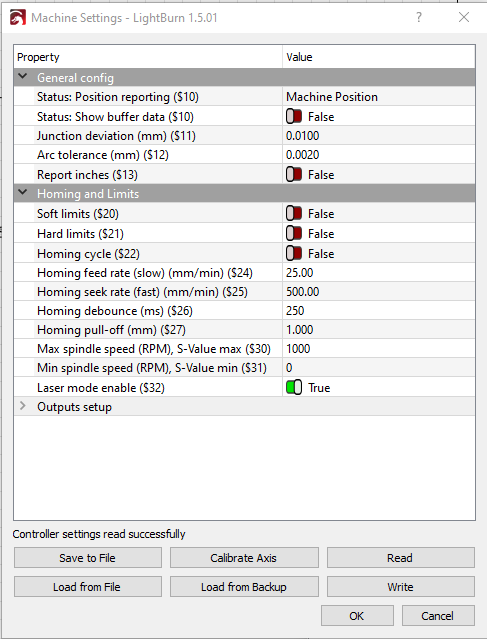Click the LightBurn app icon in title bar
Viewport: 487px width, 639px height.
18,18
